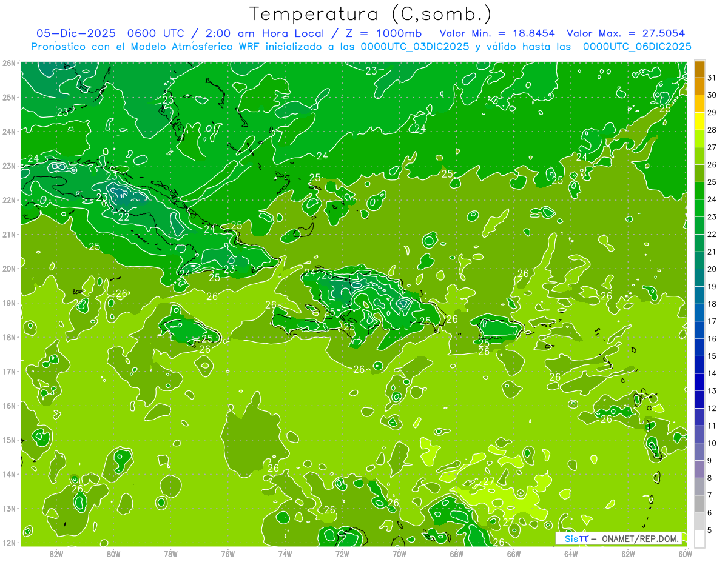The width and height of the screenshot is (728, 562).
Task: Click the colorbar value label "29"
Action: tap(712, 112)
